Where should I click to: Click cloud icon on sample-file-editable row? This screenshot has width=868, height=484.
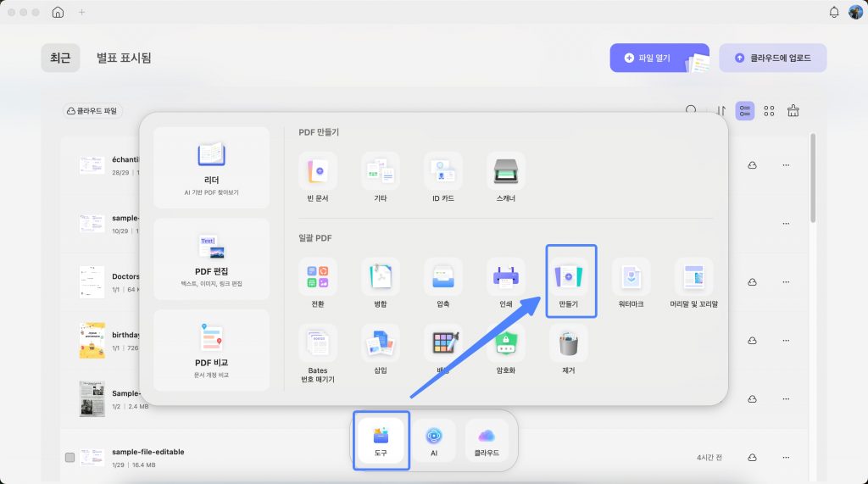[x=752, y=458]
